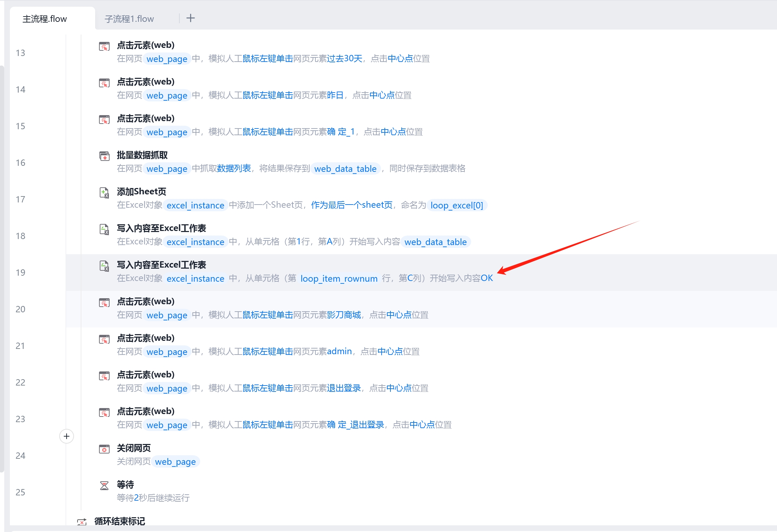Click the hourglass wait icon on line 25
Screen dimensions: 777x532
[104, 486]
